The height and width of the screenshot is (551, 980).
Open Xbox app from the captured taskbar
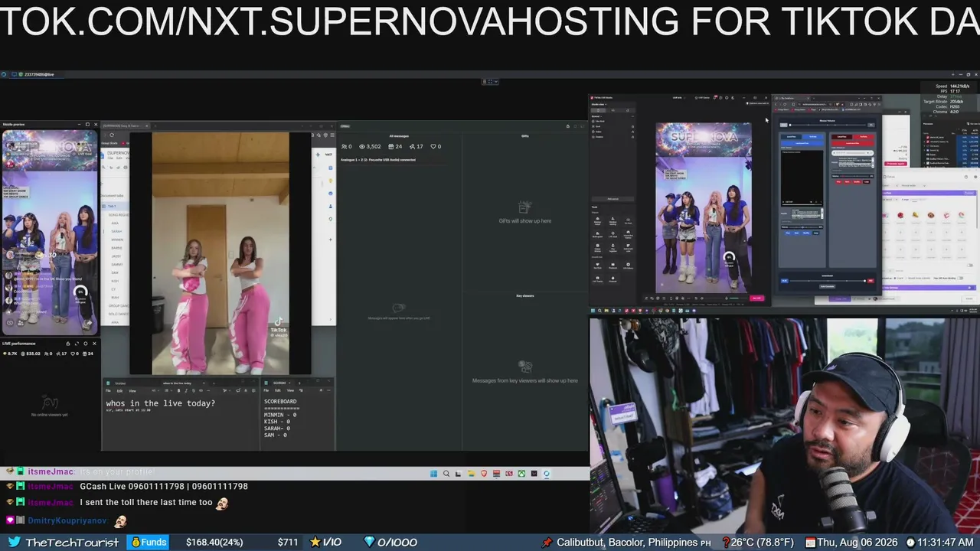click(521, 474)
